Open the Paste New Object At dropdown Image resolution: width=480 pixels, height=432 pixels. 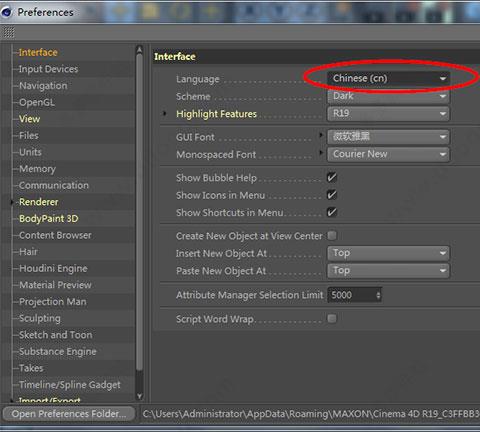388,271
